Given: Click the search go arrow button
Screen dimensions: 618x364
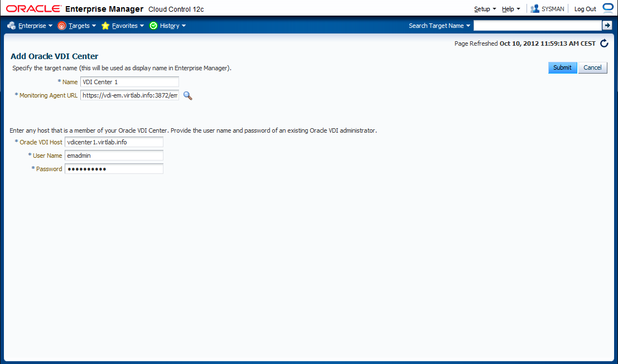Looking at the screenshot, I should point(607,26).
